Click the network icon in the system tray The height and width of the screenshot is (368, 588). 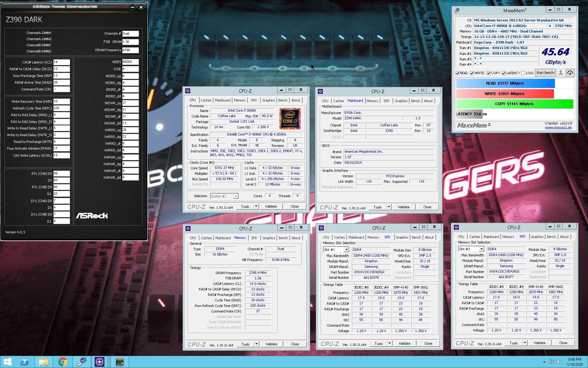552,362
